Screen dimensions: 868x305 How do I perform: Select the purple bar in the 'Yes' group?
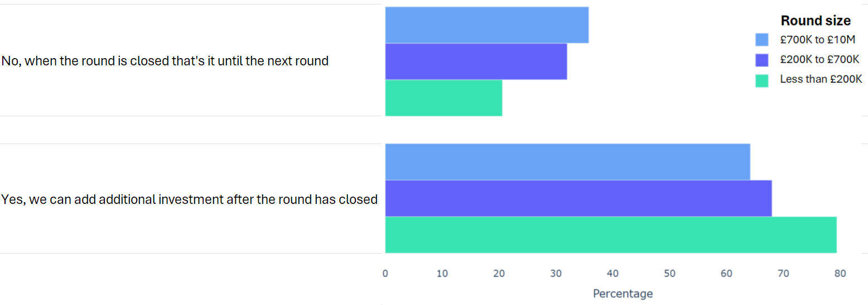tap(578, 198)
